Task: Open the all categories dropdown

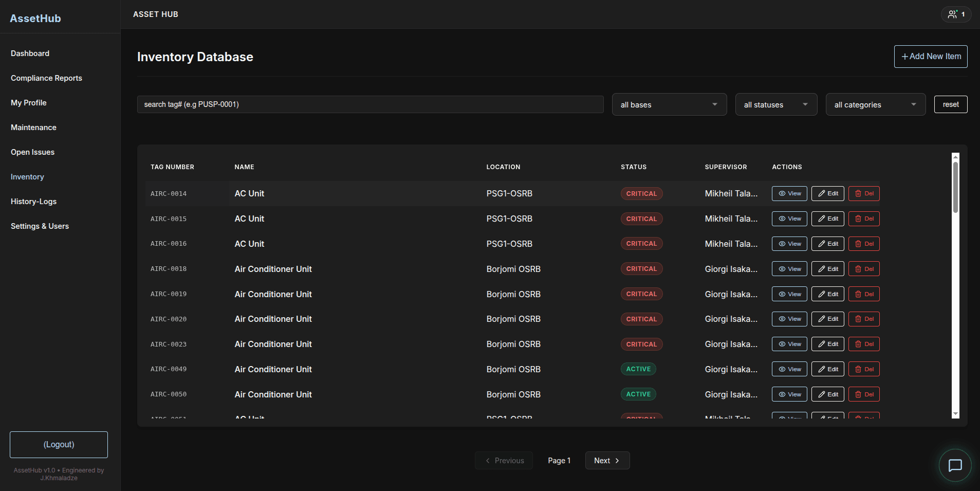Action: (x=876, y=104)
